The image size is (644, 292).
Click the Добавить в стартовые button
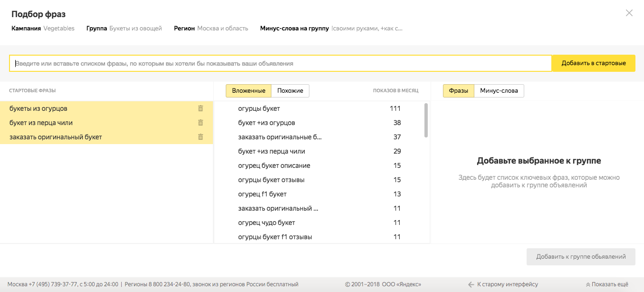pyautogui.click(x=593, y=63)
